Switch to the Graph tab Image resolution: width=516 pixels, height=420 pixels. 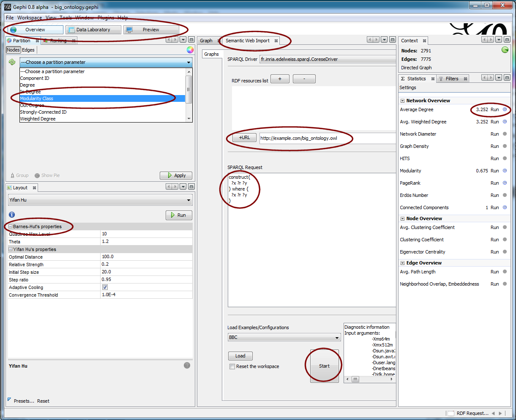206,41
